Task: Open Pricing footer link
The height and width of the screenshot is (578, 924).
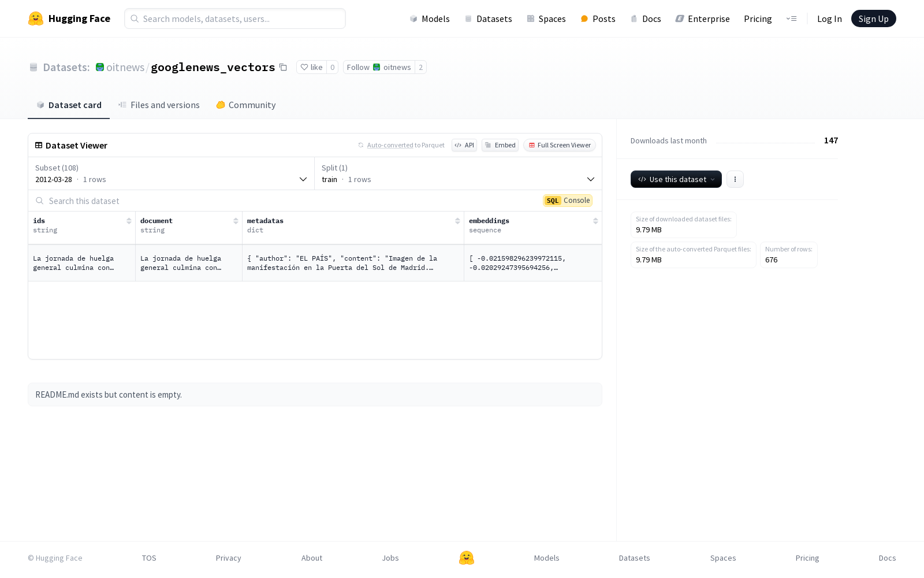Action: pyautogui.click(x=807, y=558)
